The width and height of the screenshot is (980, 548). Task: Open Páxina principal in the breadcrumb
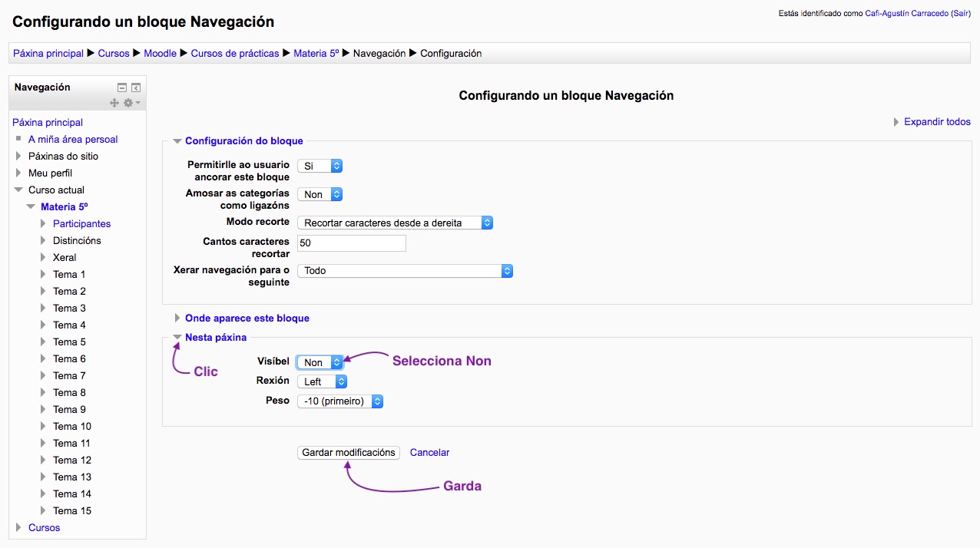48,54
